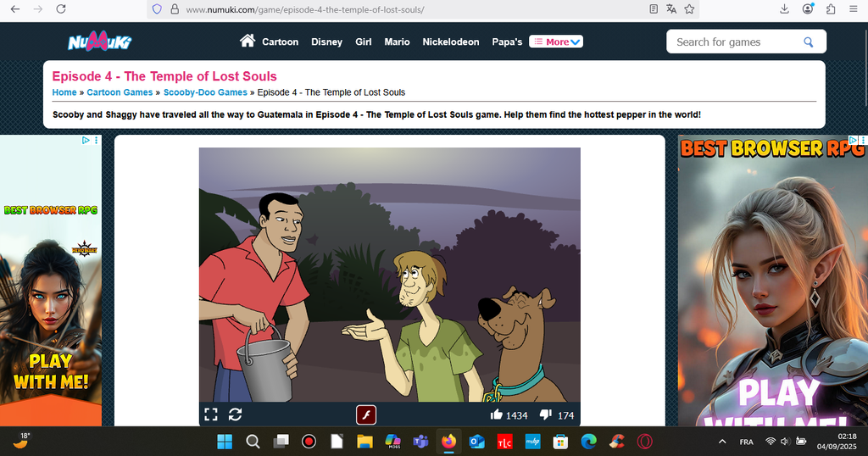868x456 pixels.
Task: Open Outlook from the taskbar
Action: tap(476, 442)
